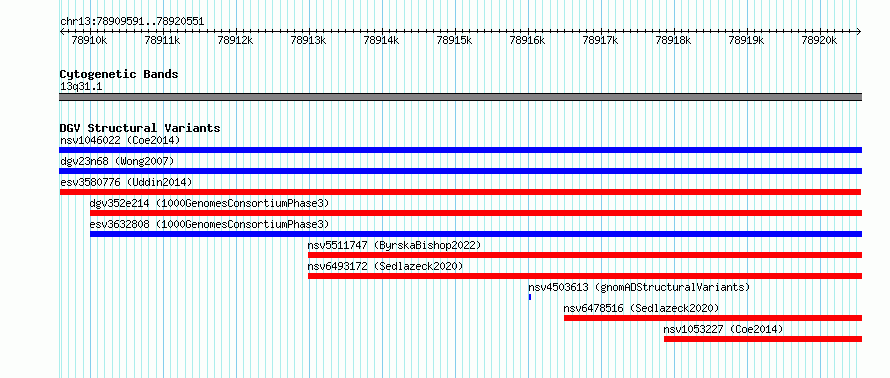Open esv3580776 (Uddin2014) variant label

point(126,182)
